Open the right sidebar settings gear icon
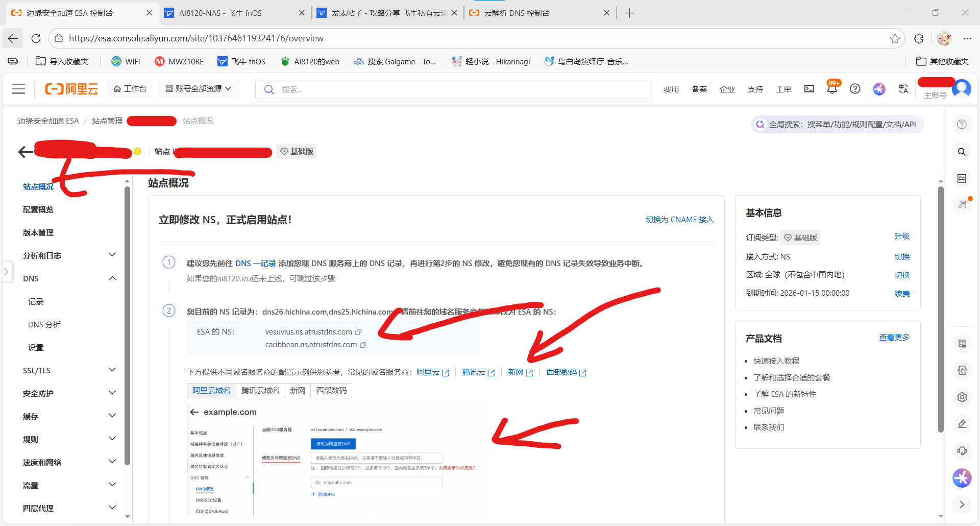This screenshot has width=980, height=526. click(x=962, y=397)
